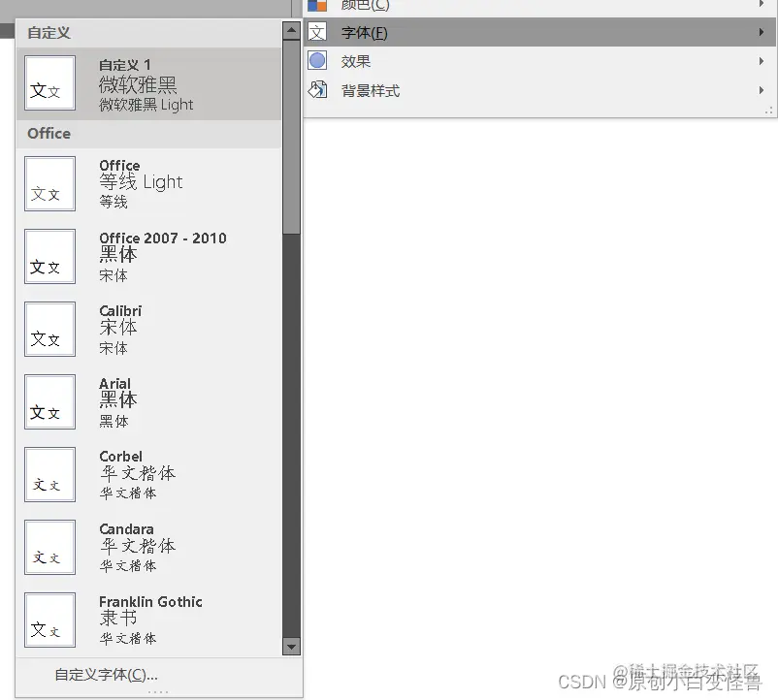Select the Franklin Gothic theme thumbnail
This screenshot has width=778, height=700.
click(50, 620)
